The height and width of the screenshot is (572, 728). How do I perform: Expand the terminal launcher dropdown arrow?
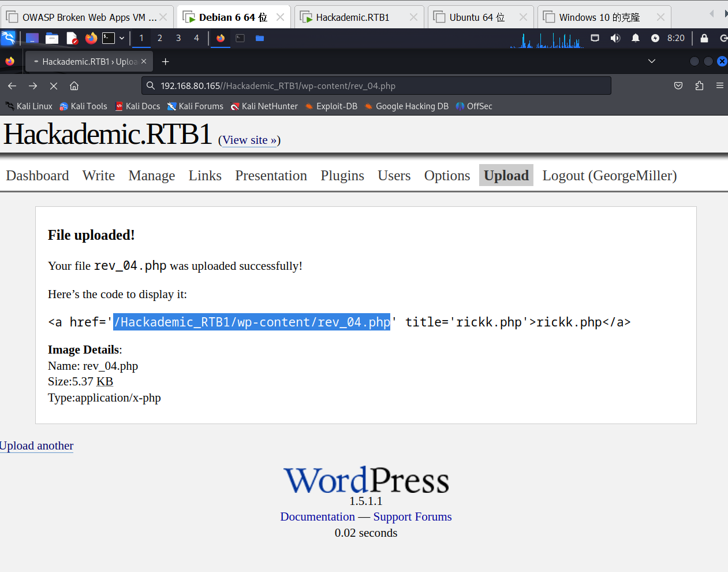(x=122, y=38)
